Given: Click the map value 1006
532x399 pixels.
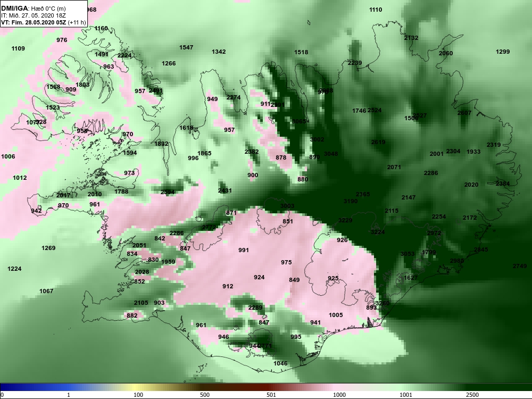Looking at the screenshot, I should tap(8, 156).
